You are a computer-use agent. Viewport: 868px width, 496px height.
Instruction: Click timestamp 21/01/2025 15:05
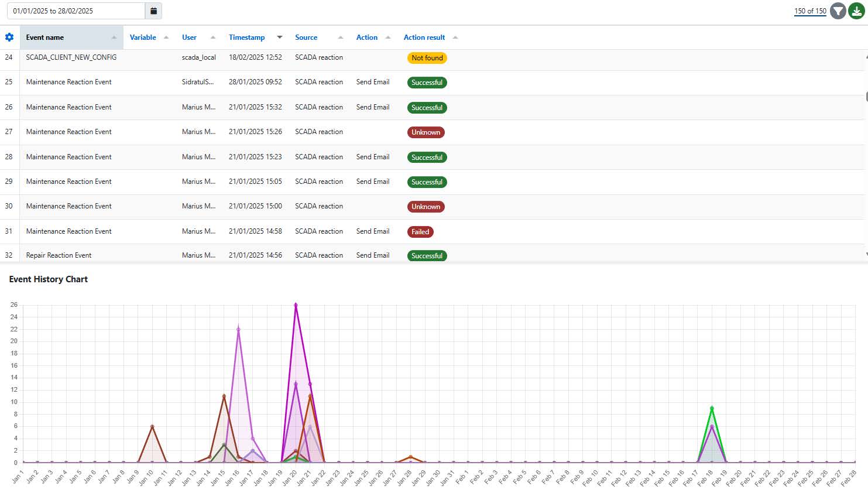coord(255,182)
